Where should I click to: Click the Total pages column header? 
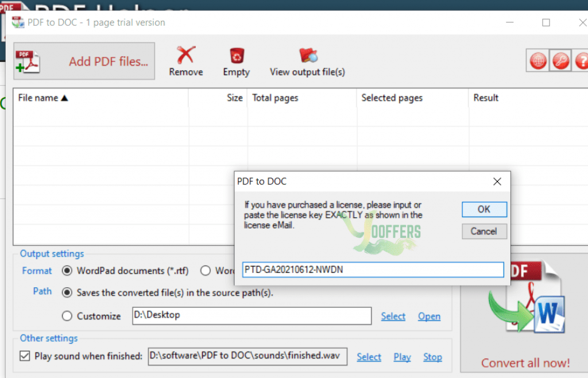tap(302, 98)
